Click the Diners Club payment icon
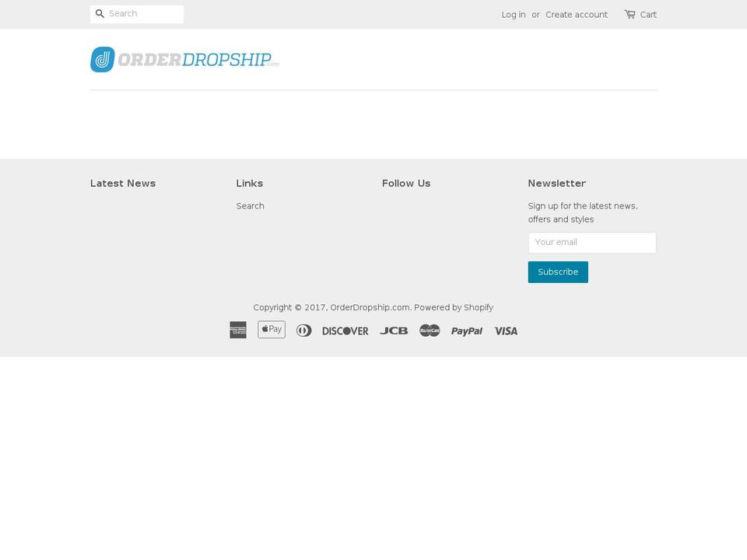 click(x=303, y=330)
